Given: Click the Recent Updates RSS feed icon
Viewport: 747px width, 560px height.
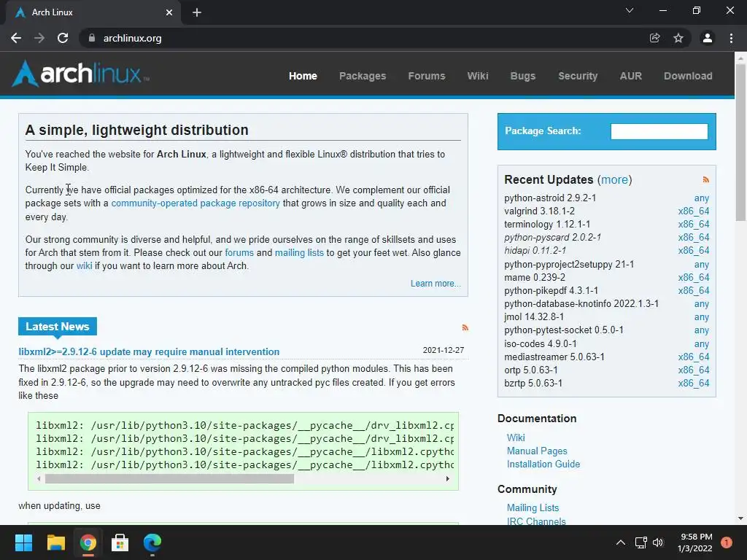Looking at the screenshot, I should pyautogui.click(x=705, y=179).
